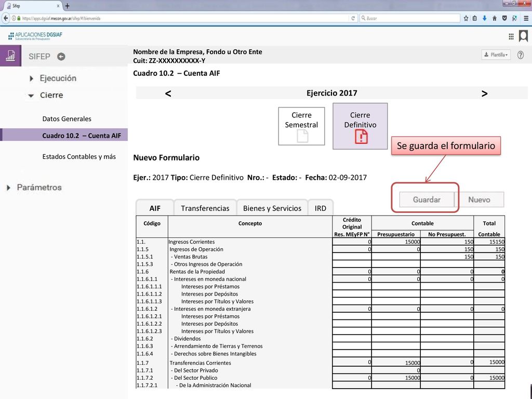Click the No Presupuest. column header
This screenshot has height=399, width=532.
click(447, 234)
